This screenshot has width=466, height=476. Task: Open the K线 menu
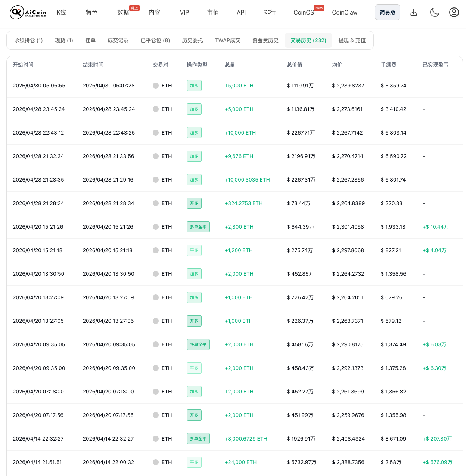[62, 12]
